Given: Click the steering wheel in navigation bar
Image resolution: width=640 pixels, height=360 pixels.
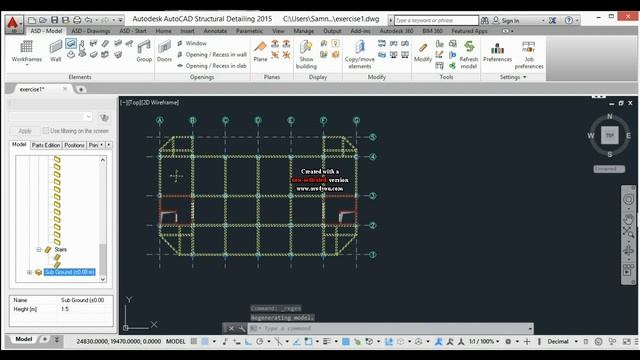Looking at the screenshot, I should (628, 200).
